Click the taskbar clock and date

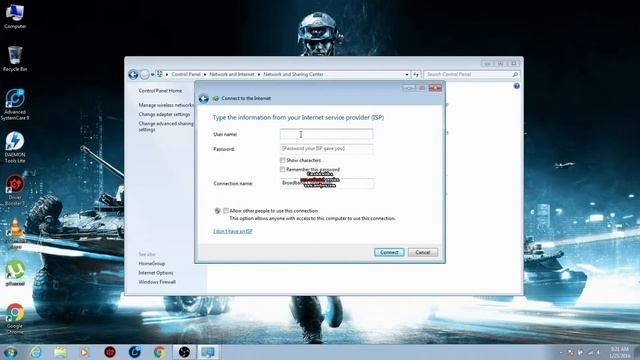619,352
